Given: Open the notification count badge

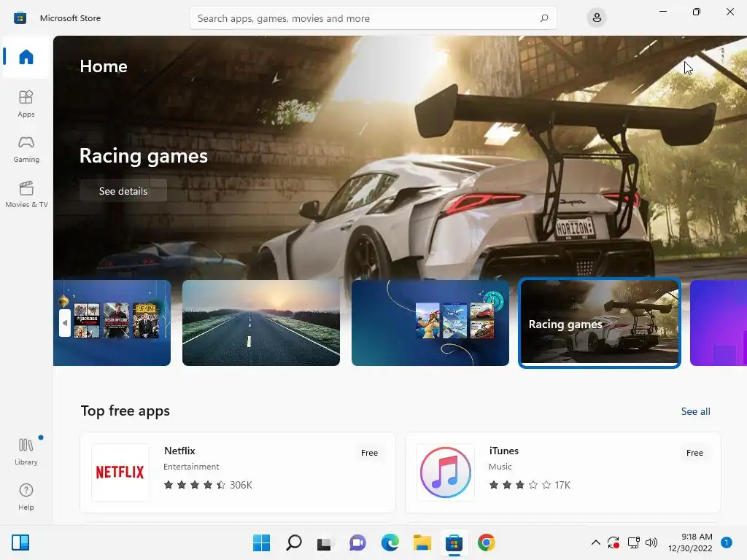Looking at the screenshot, I should (727, 542).
